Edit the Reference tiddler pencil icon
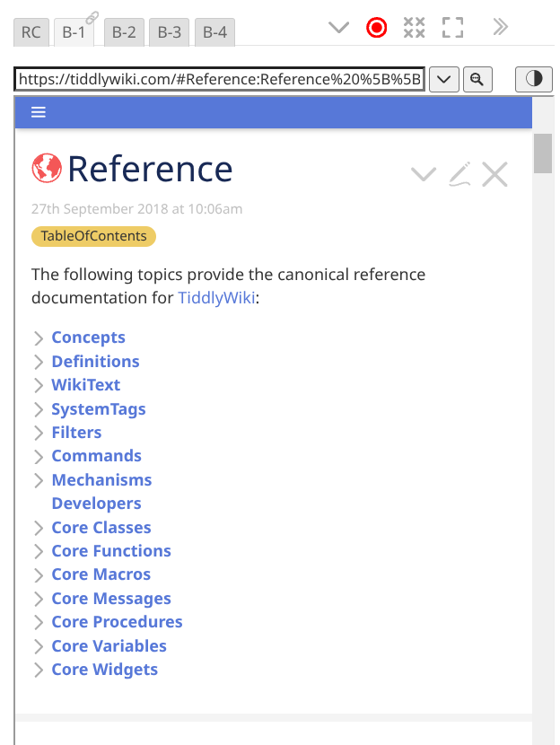 [459, 174]
